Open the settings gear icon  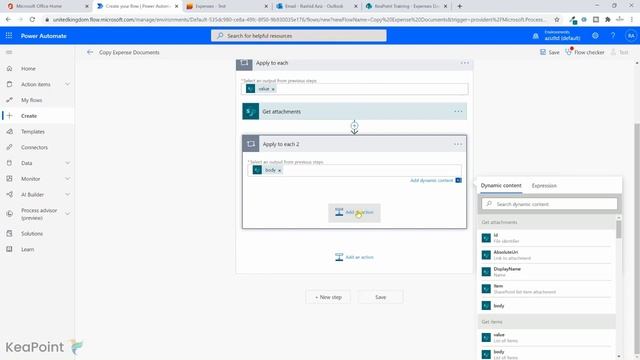click(x=595, y=36)
